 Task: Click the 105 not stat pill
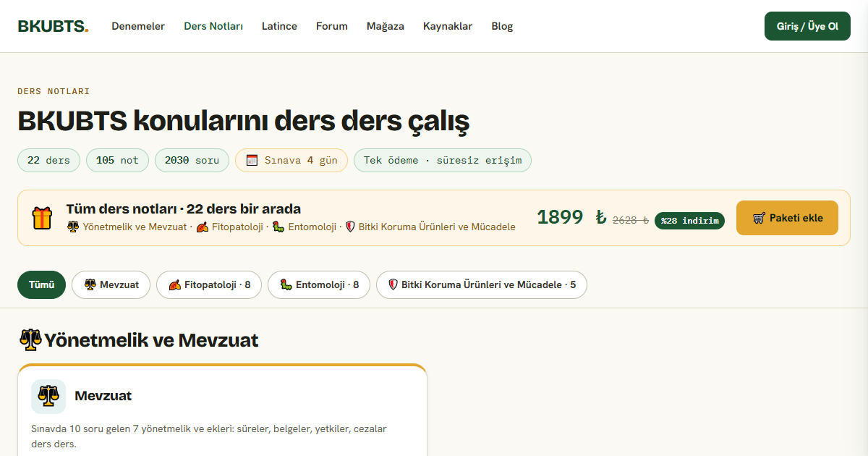[117, 160]
